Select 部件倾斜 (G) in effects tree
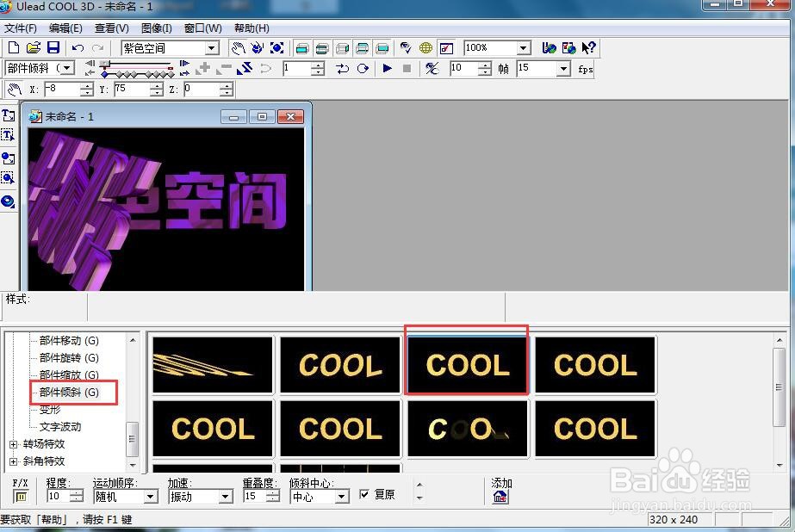Image resolution: width=795 pixels, height=532 pixels. click(69, 393)
